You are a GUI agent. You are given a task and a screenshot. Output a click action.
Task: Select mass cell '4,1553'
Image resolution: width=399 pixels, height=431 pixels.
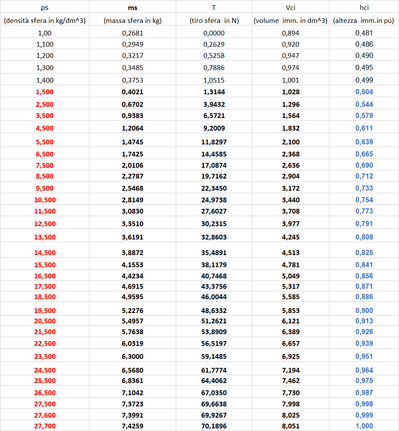click(133, 265)
